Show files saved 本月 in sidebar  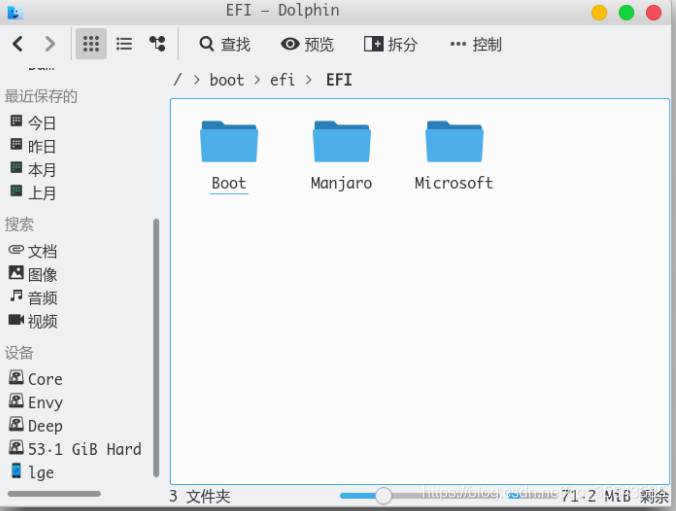tap(33, 169)
